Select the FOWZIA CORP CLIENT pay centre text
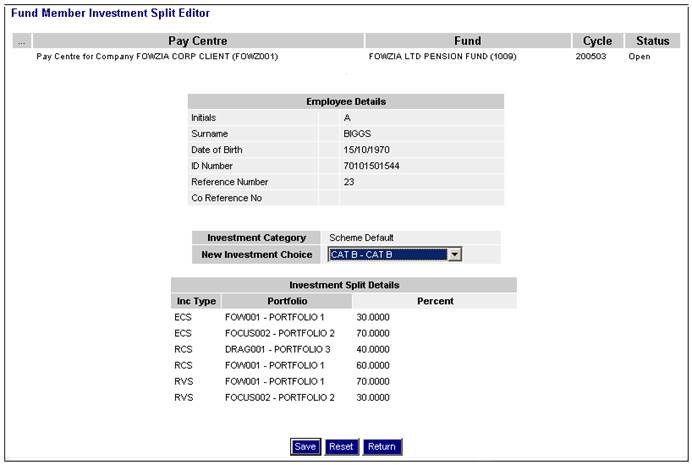692x465 pixels. pos(157,56)
